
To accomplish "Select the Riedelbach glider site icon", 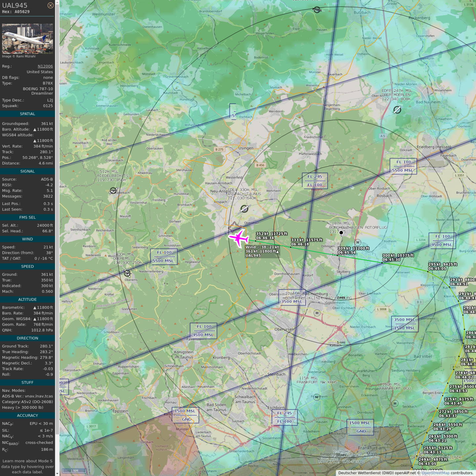I will click(x=113, y=191).
